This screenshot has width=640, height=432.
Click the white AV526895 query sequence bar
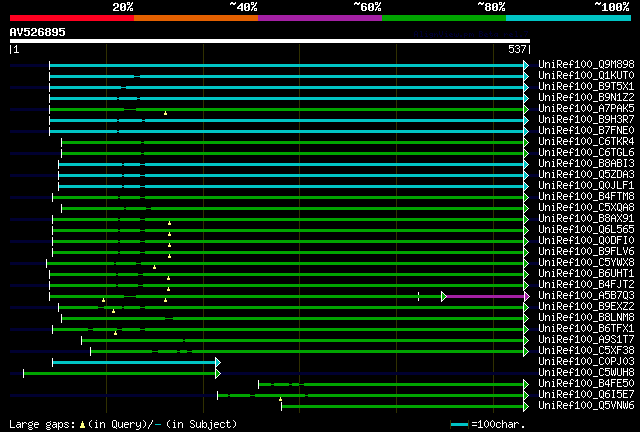click(x=270, y=41)
